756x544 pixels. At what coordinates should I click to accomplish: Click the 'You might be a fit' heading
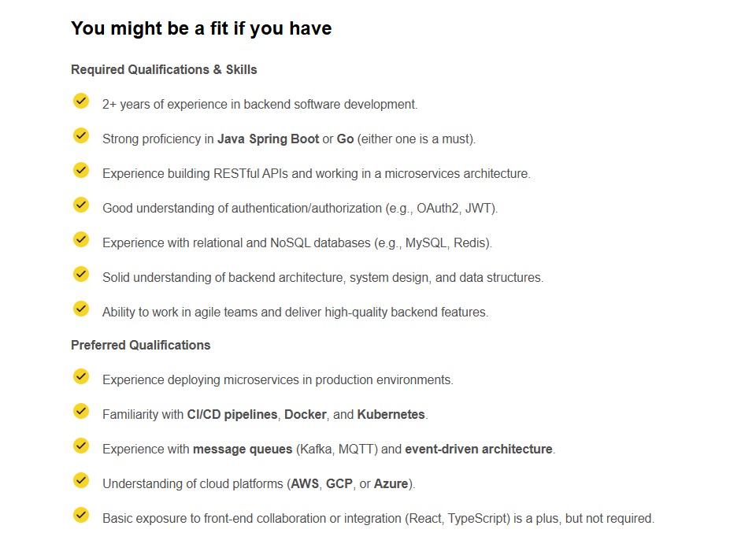[x=201, y=28]
